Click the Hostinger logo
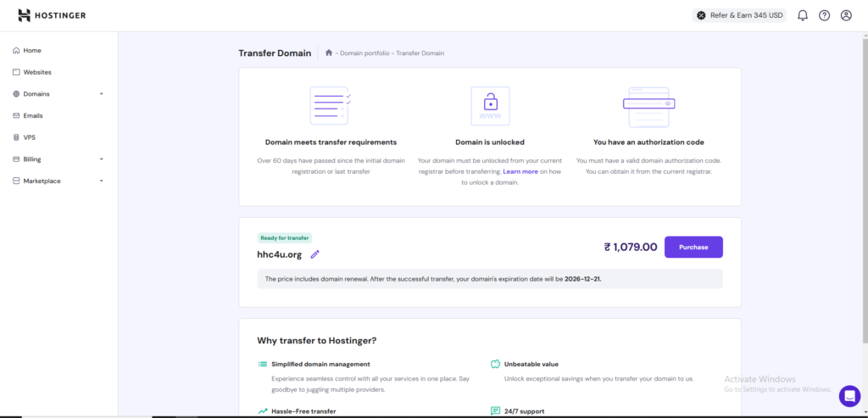The image size is (868, 418). 52,15
